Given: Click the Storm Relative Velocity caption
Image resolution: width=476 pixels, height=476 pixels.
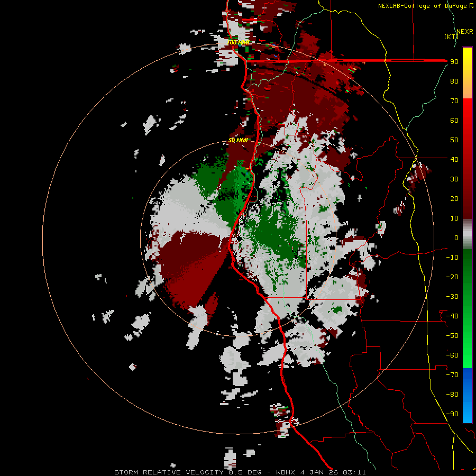Looking at the screenshot, I should pyautogui.click(x=240, y=472).
